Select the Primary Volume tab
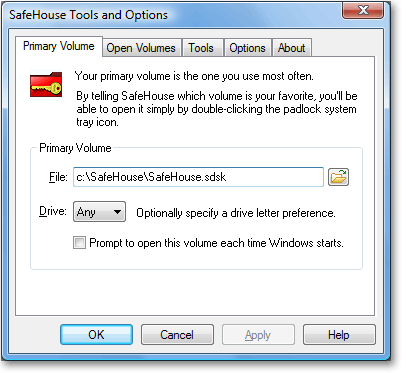This screenshot has width=406, height=373. point(59,46)
